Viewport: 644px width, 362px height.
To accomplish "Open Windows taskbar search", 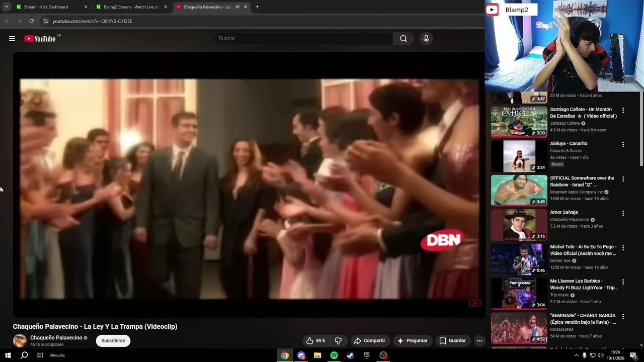I will (x=24, y=355).
